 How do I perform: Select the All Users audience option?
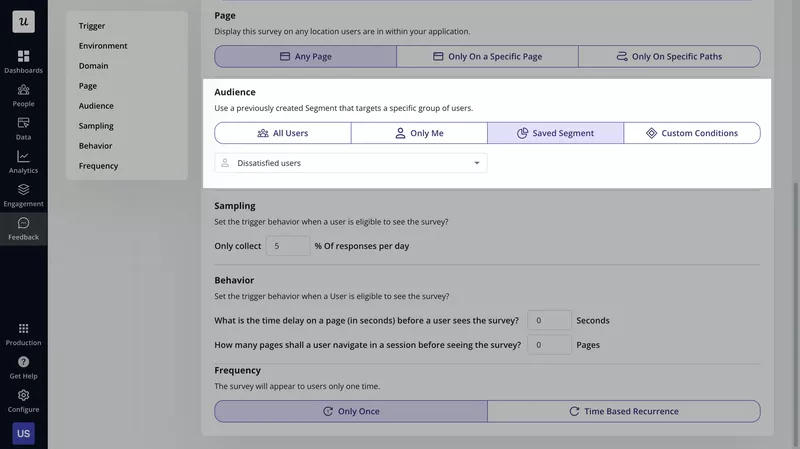tap(283, 133)
